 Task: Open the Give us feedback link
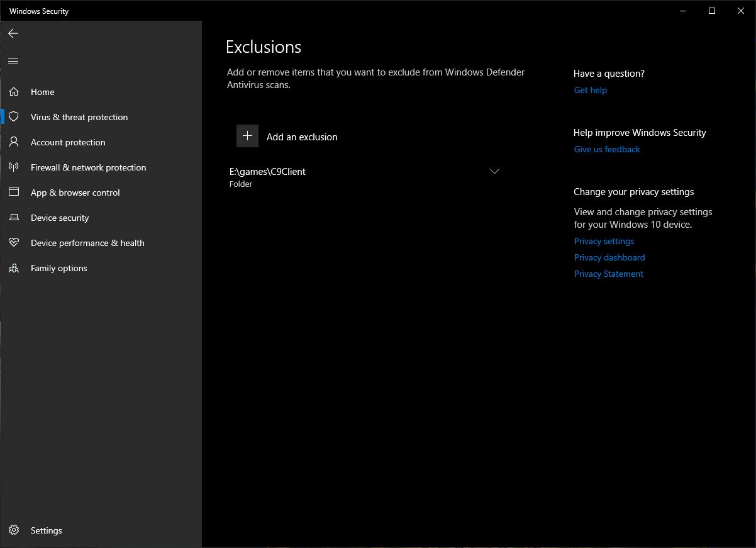pos(607,149)
